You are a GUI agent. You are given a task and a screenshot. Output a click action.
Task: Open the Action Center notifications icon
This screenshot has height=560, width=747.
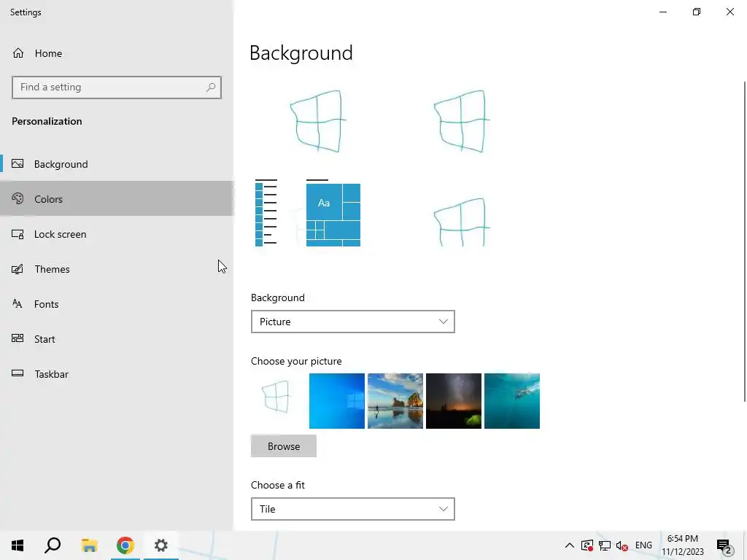click(724, 545)
